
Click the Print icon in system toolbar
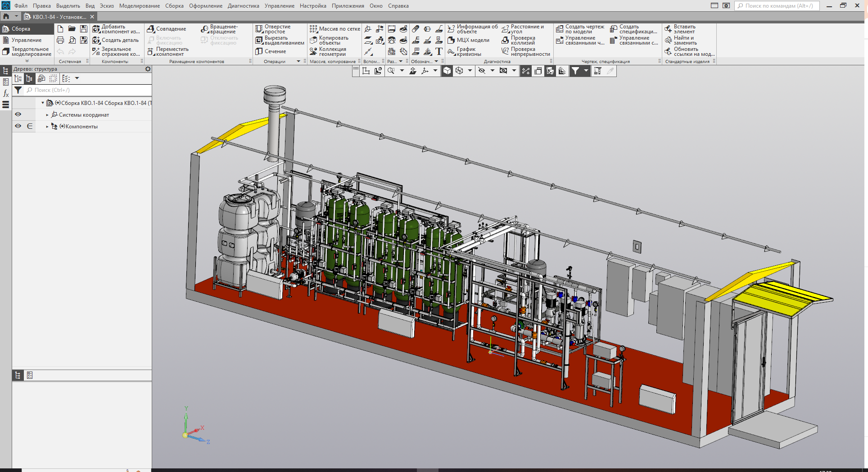(x=60, y=40)
